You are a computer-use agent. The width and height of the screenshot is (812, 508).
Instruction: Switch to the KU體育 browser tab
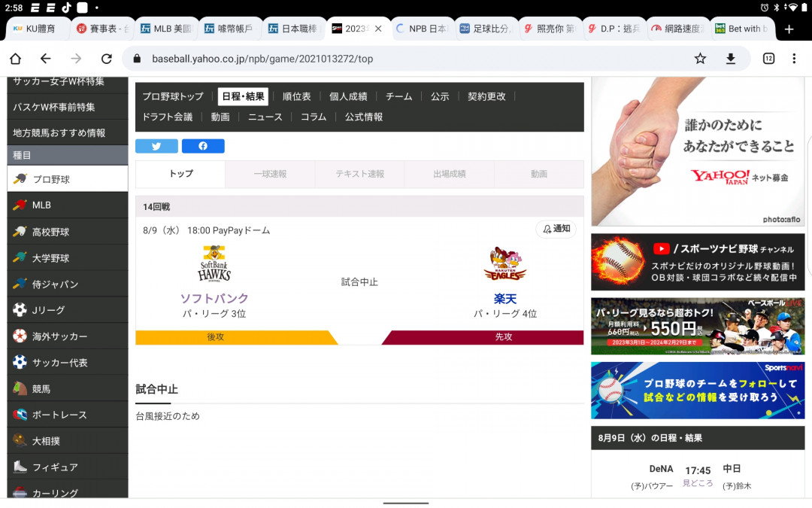point(38,29)
